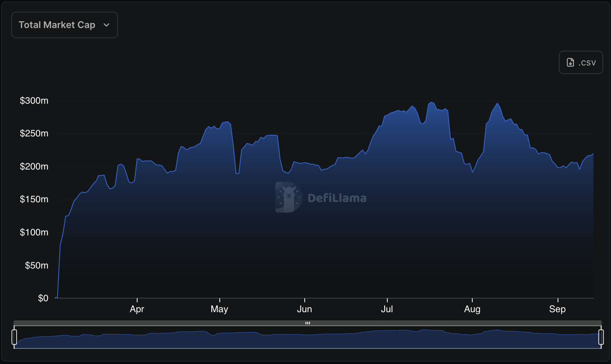Click the $0 y-axis label
This screenshot has height=364, width=611.
43,298
